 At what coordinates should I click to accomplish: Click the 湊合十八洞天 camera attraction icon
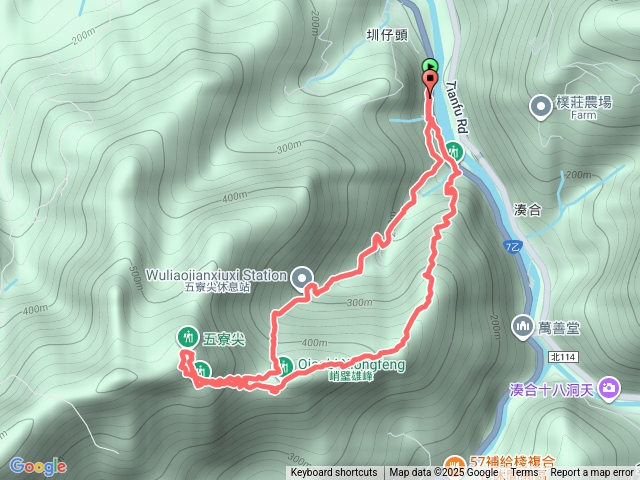[x=609, y=389]
